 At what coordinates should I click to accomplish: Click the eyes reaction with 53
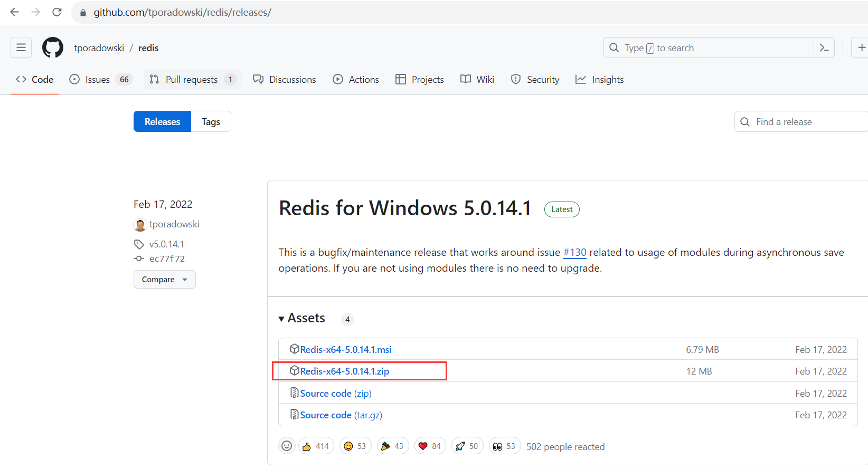[505, 446]
